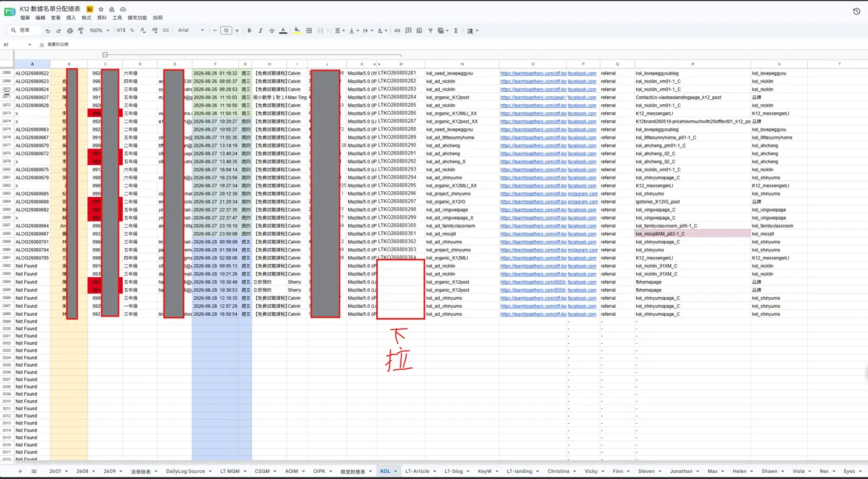Redo the last action
The image size is (868, 479).
click(59, 30)
